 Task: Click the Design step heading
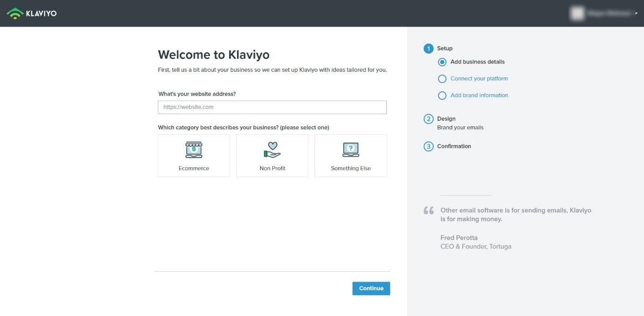point(446,119)
